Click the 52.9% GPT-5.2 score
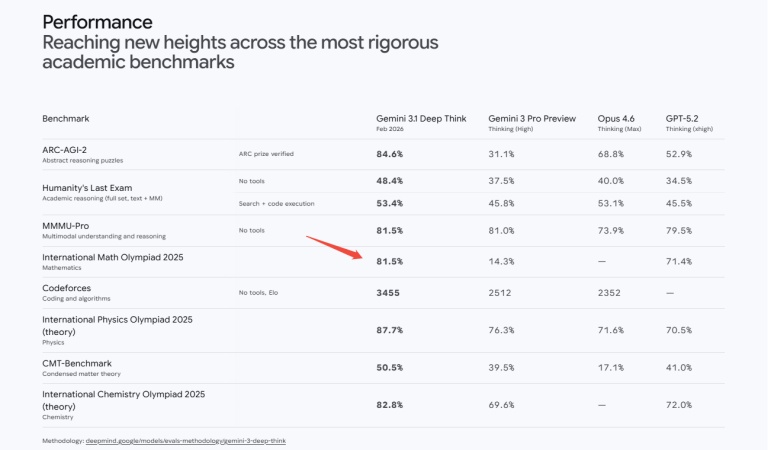This screenshot has width=771, height=450. pyautogui.click(x=679, y=154)
